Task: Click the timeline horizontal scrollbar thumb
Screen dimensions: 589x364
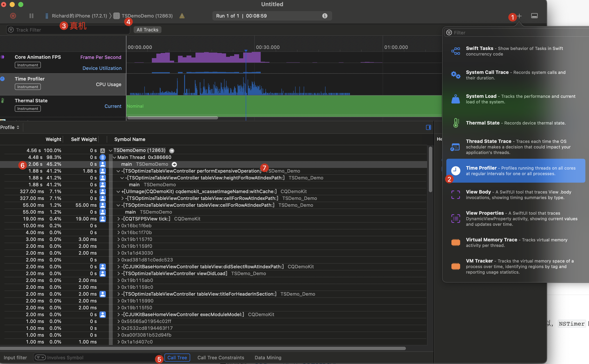Action: [173, 118]
